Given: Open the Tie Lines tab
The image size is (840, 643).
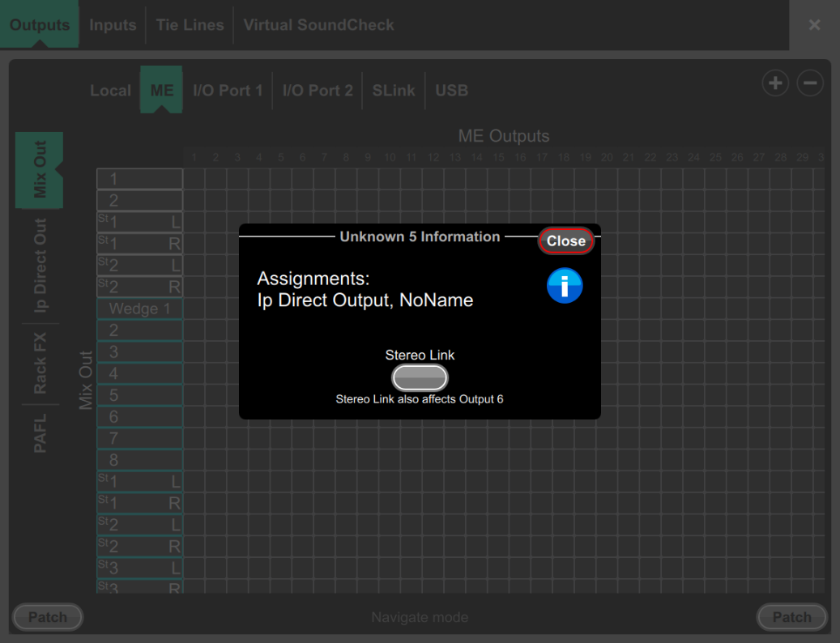Looking at the screenshot, I should point(190,25).
